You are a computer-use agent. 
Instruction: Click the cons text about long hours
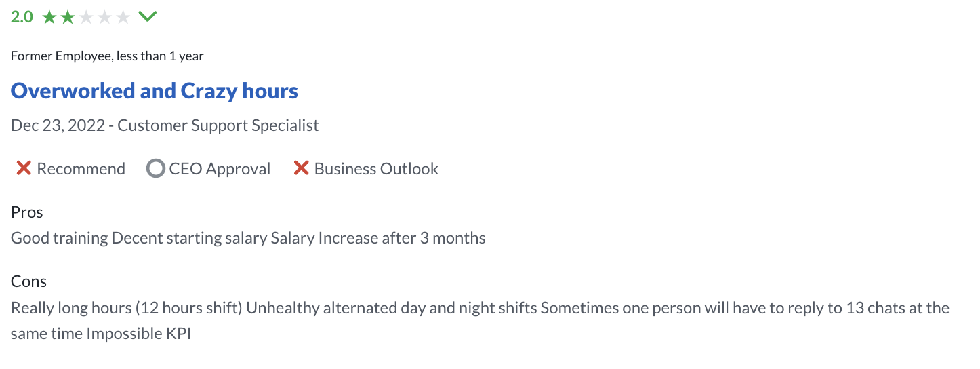point(480,321)
